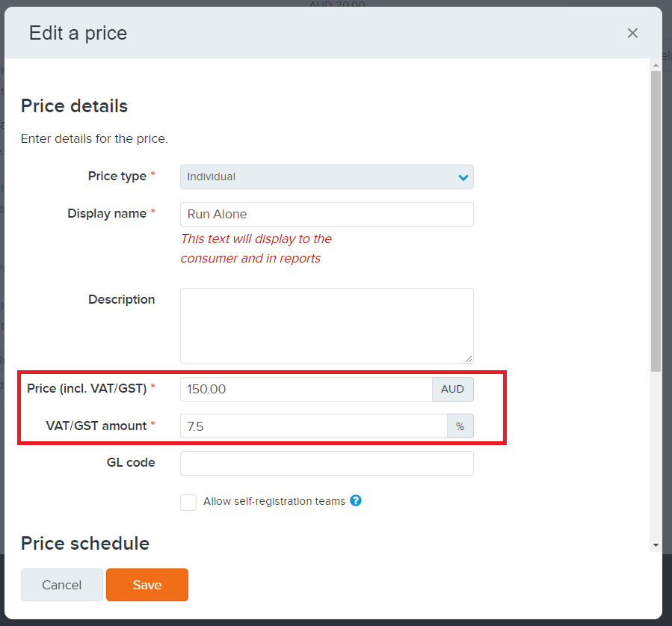
Task: Click the Allow self-registration teams label text
Action: tap(274, 501)
